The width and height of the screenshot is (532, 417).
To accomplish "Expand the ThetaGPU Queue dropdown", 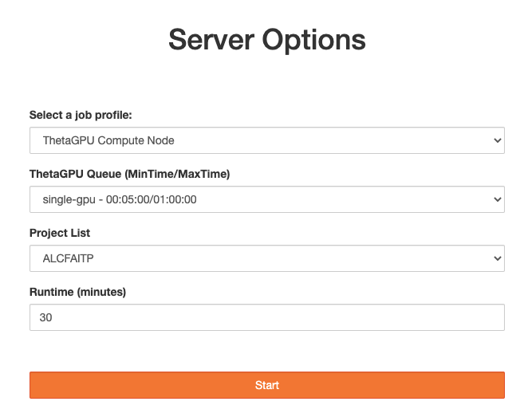I will coord(267,199).
